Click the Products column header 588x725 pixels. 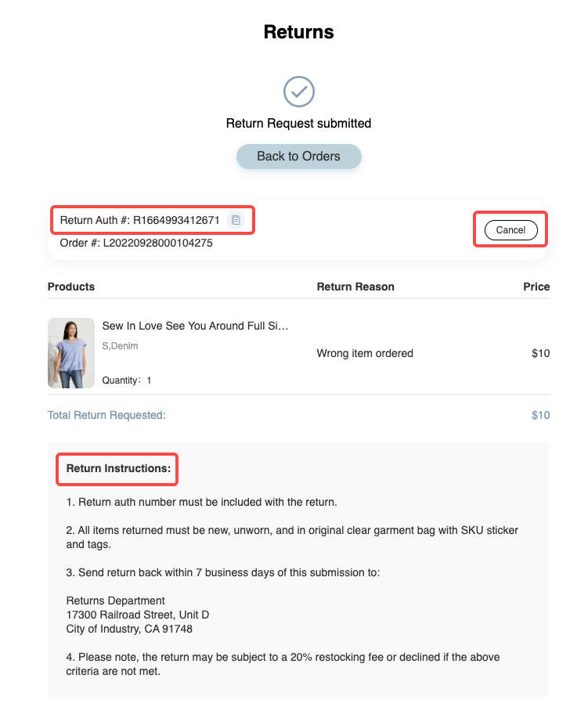[71, 287]
